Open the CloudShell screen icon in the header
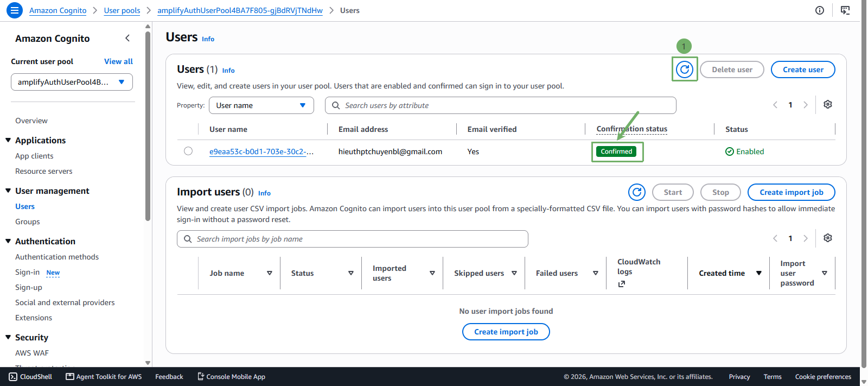 (x=845, y=10)
